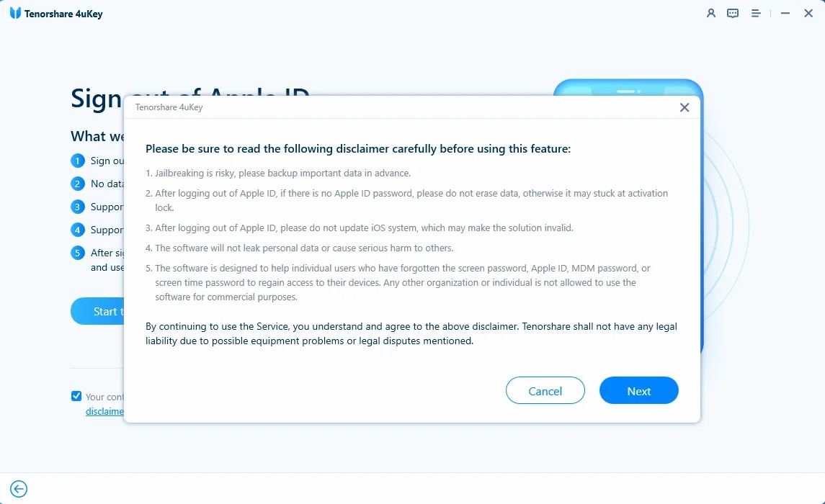Open the user account profile icon
The image size is (825, 504).
pyautogui.click(x=710, y=13)
